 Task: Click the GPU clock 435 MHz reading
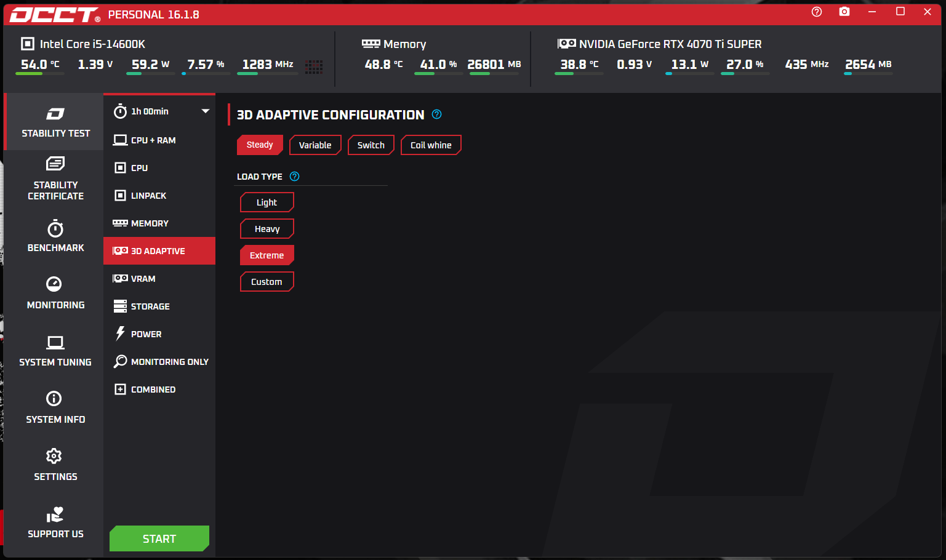(x=807, y=65)
